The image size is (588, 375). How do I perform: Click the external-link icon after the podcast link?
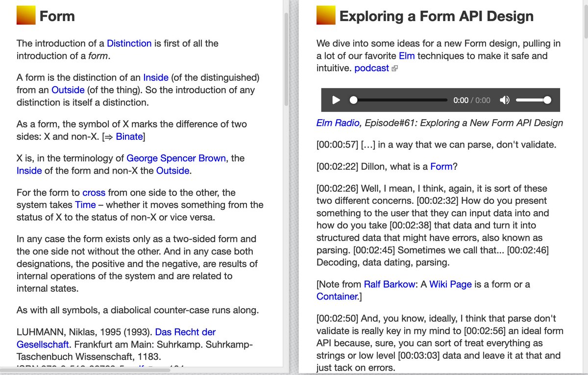click(394, 67)
